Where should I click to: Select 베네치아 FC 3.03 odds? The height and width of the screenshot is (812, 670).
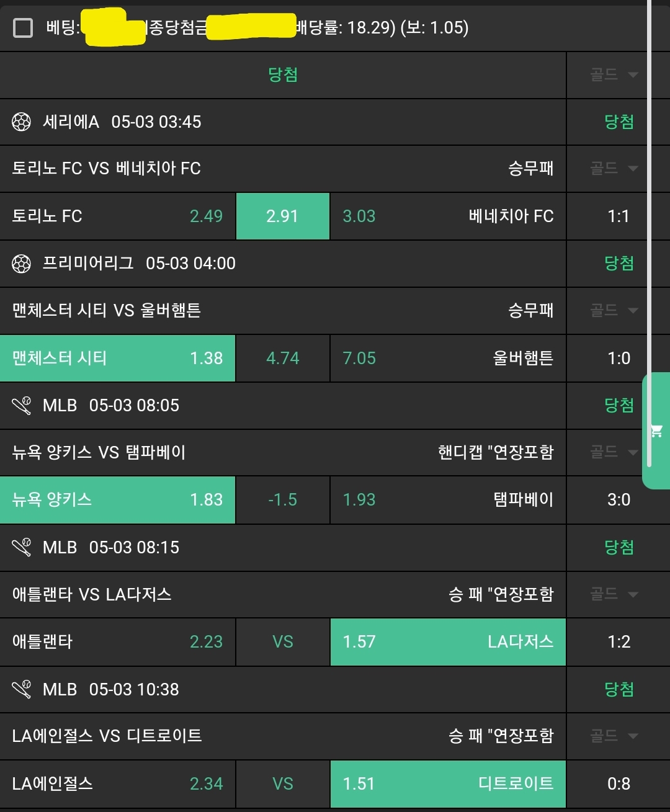[x=448, y=216]
